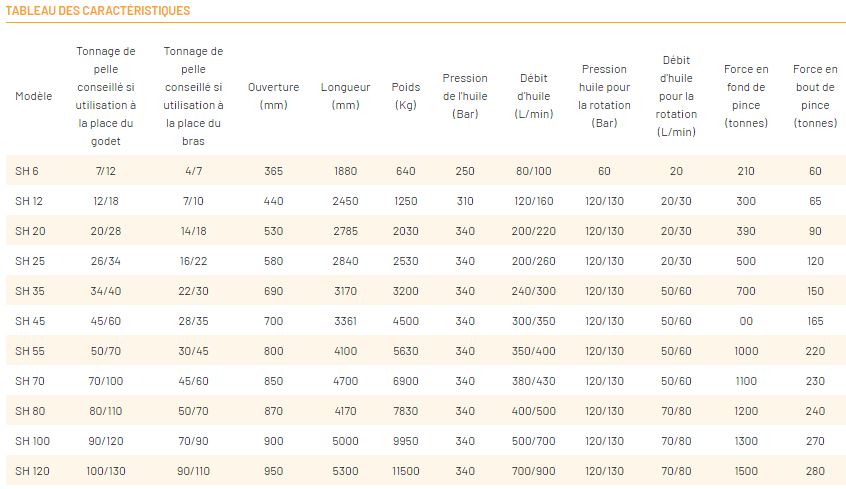Image resolution: width=846 pixels, height=489 pixels.
Task: Select the SH 45 model cell
Action: [x=29, y=321]
